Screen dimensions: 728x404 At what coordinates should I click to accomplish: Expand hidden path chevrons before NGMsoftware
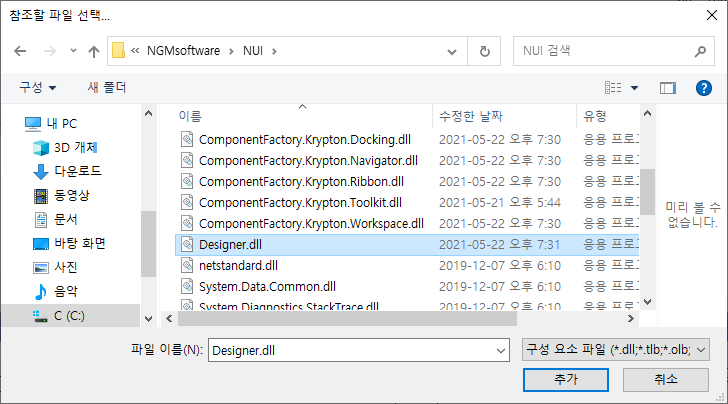[135, 51]
